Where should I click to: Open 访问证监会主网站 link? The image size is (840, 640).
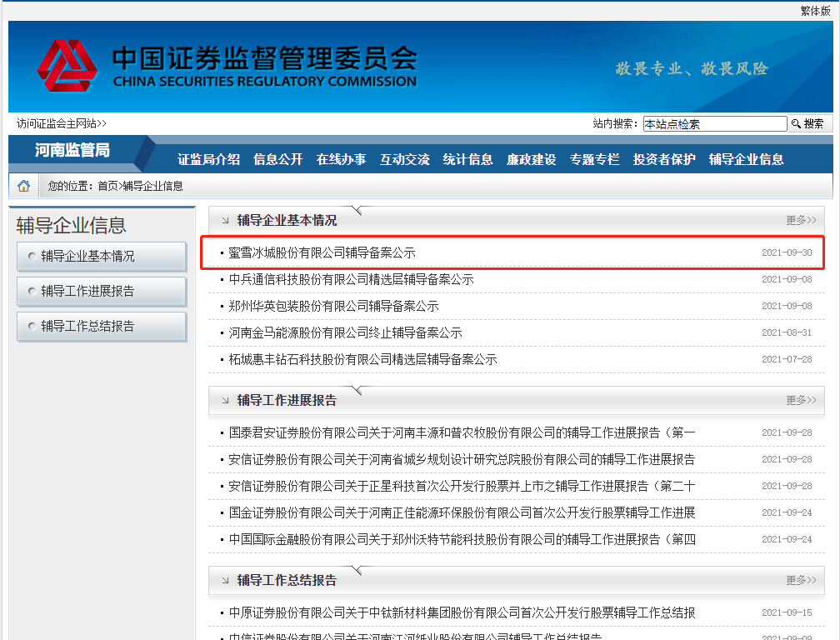[x=62, y=123]
